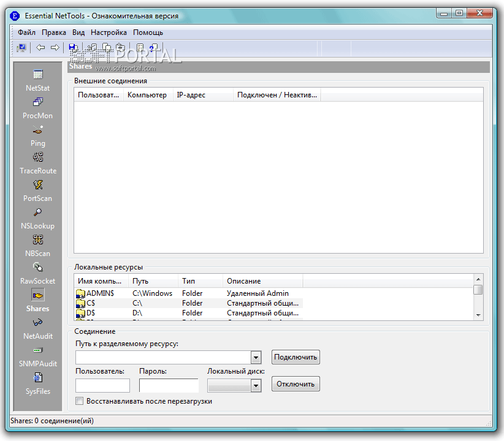Sort by the IP-адрес column header
Screen dimensions: 504x441
click(x=203, y=95)
